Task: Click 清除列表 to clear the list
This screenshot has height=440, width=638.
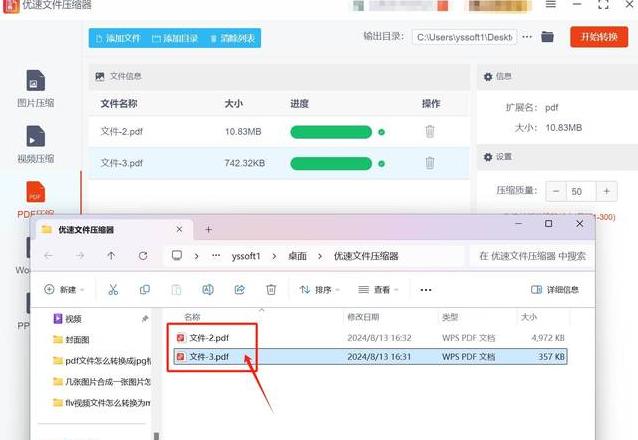Action: coord(232,38)
